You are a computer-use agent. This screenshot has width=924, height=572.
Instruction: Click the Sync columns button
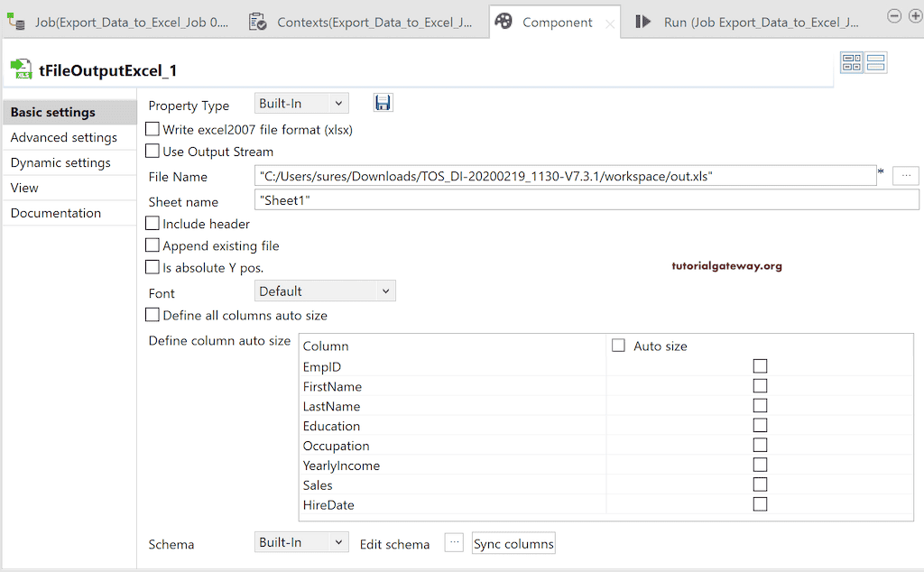513,543
